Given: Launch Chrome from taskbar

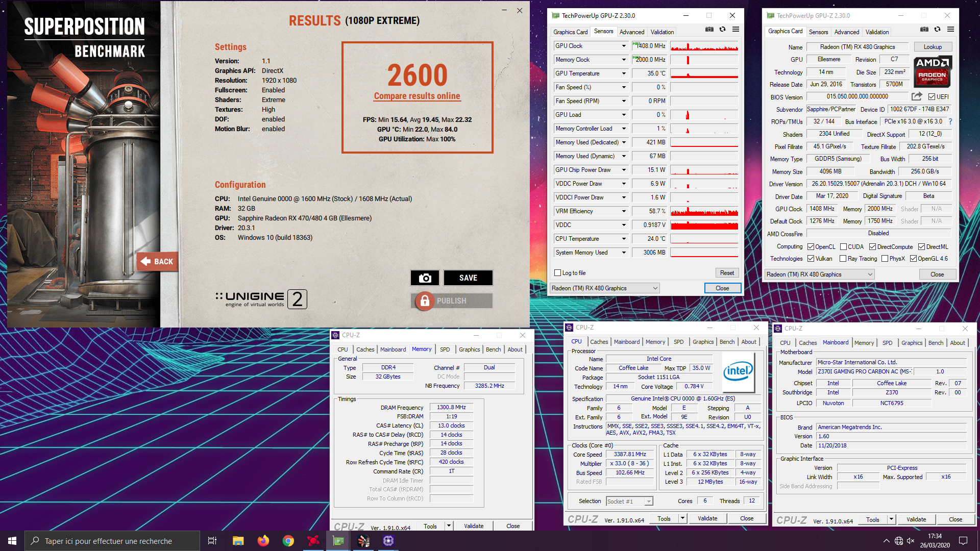Looking at the screenshot, I should point(288,541).
